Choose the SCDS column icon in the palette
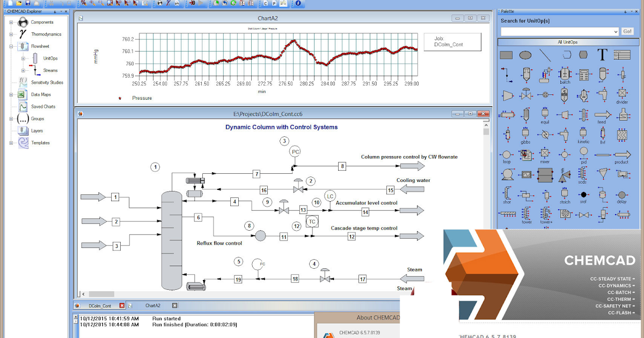The height and width of the screenshot is (338, 644). [x=581, y=174]
